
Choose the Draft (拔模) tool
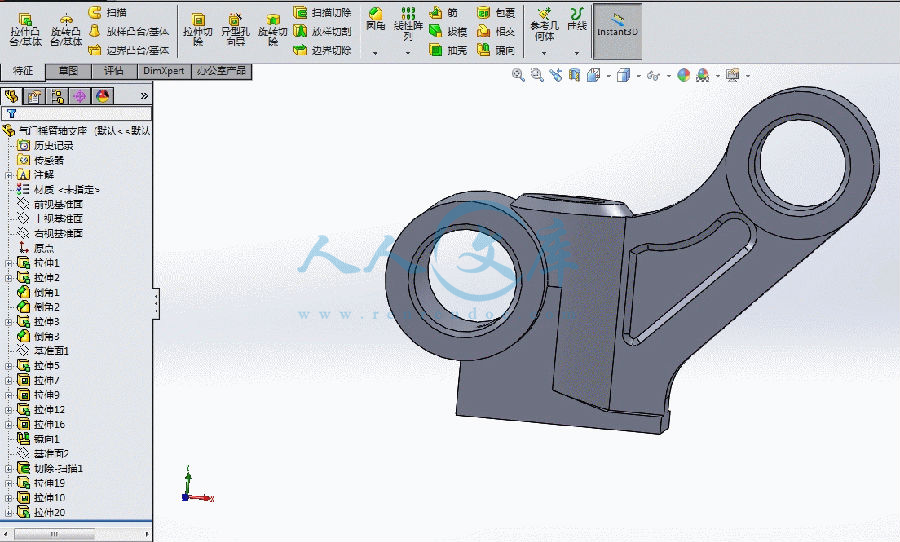pos(448,31)
